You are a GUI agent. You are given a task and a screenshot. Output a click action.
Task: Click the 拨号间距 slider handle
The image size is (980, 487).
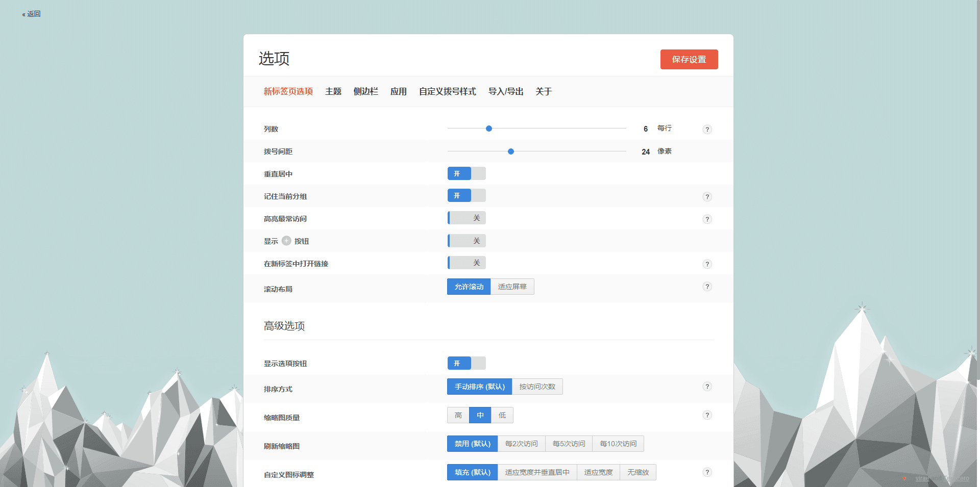(x=511, y=151)
